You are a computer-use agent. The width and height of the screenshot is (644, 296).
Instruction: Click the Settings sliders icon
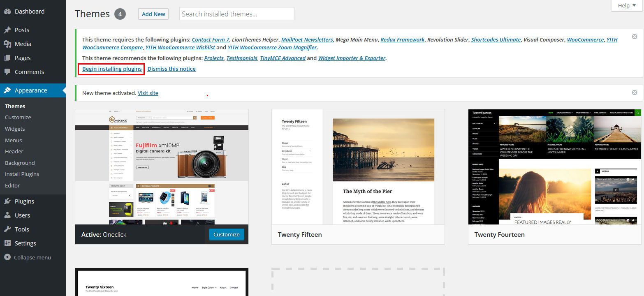[x=7, y=243]
